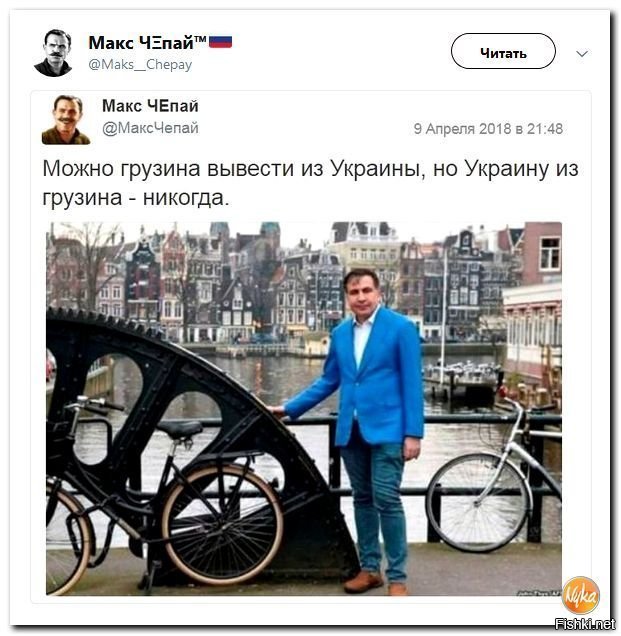Click the Fishki.net watermark

point(584,623)
